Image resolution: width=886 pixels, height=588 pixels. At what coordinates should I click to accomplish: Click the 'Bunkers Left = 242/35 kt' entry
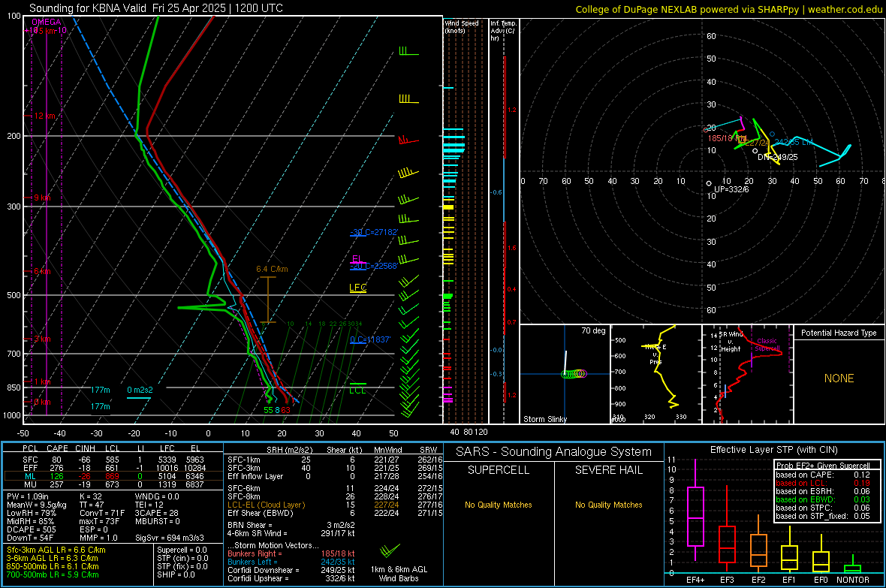[x=291, y=562]
